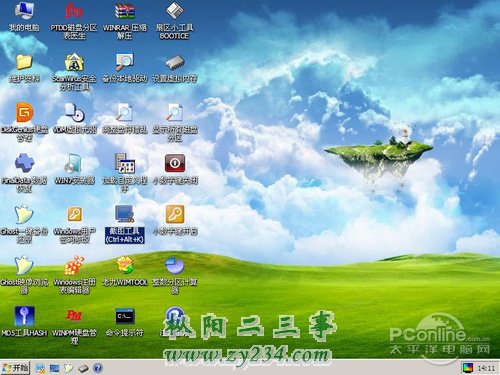The width and height of the screenshot is (500, 375).
Task: Launch FinalData data recovery
Action: point(24,163)
